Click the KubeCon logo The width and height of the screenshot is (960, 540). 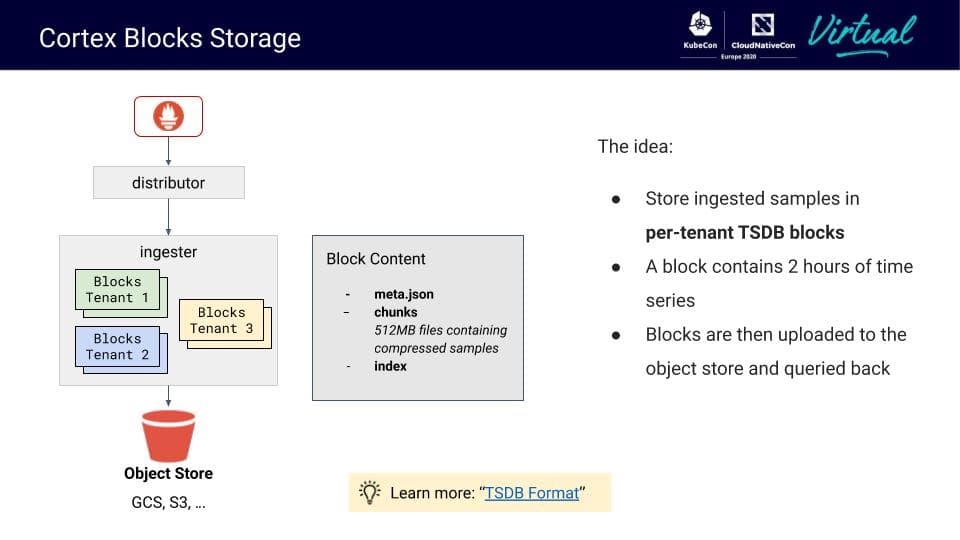coord(700,31)
